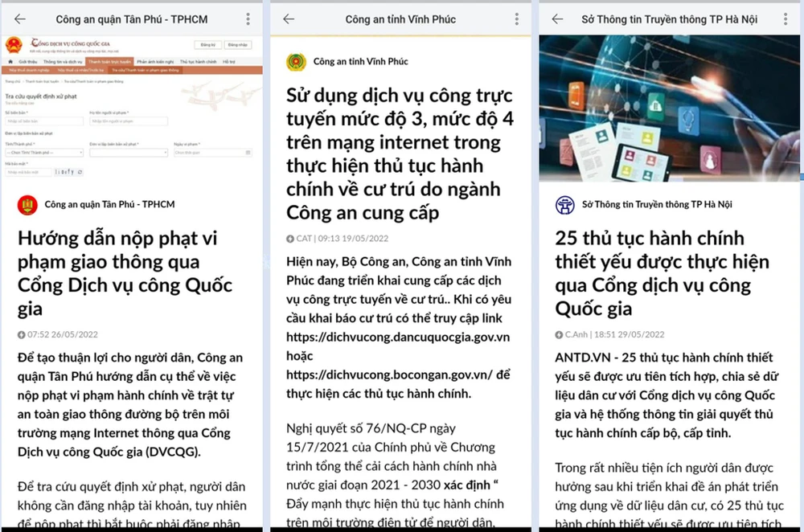
Task: Tap the back arrow on Tân Phú header
Action: 19,18
